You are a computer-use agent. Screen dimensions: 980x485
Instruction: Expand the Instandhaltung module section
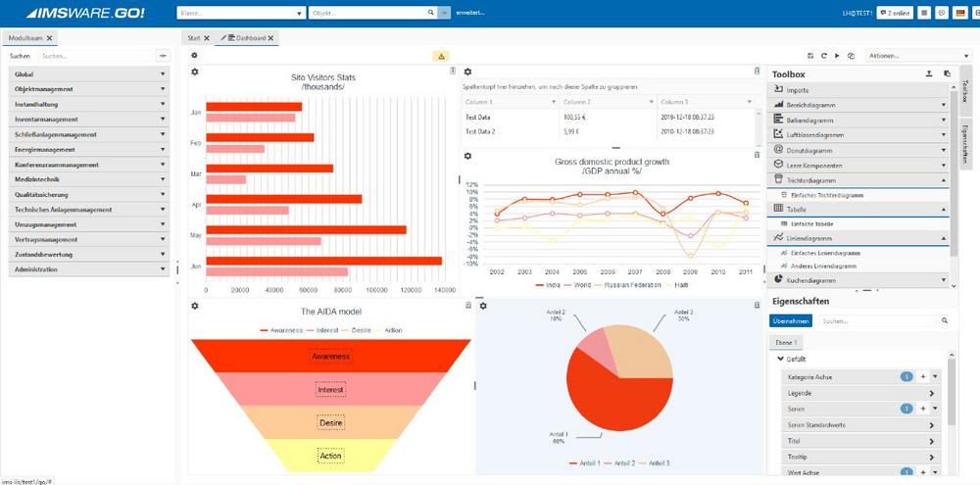pyautogui.click(x=89, y=104)
